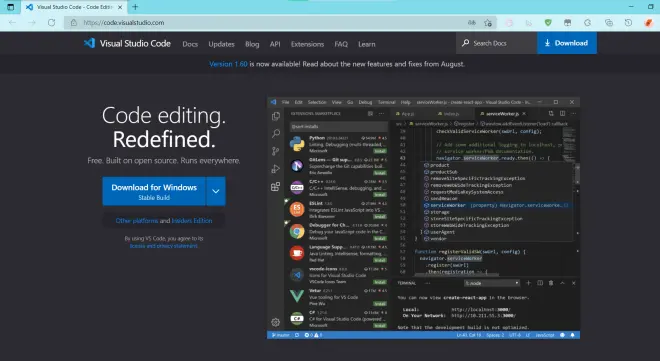Screen dimensions: 660x361
Task: Start read aloud from address bar icon
Action: 471,23
